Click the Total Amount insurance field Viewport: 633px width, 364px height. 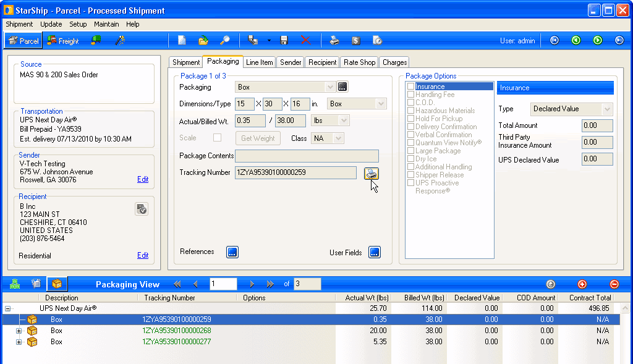point(597,125)
